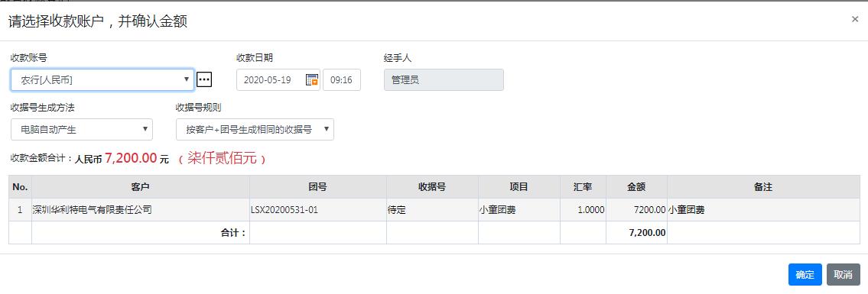Click the 金额 column header
The width and height of the screenshot is (868, 294).
point(636,187)
